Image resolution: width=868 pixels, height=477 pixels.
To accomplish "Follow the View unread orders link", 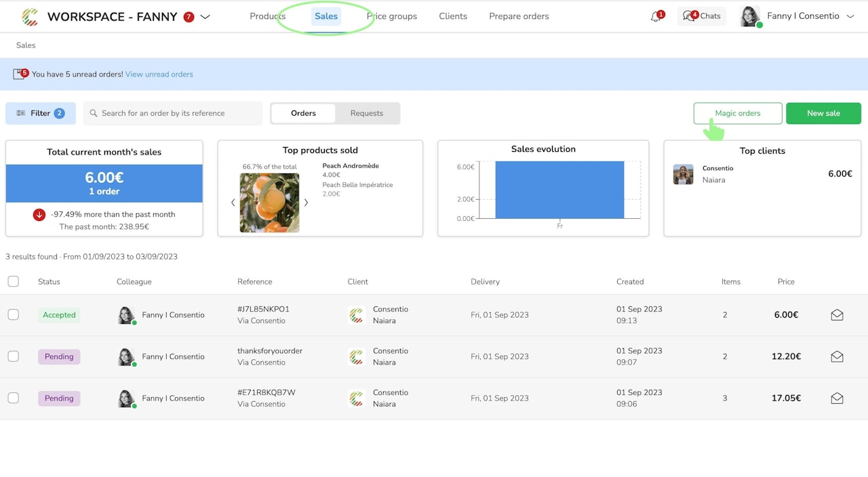I will (159, 75).
